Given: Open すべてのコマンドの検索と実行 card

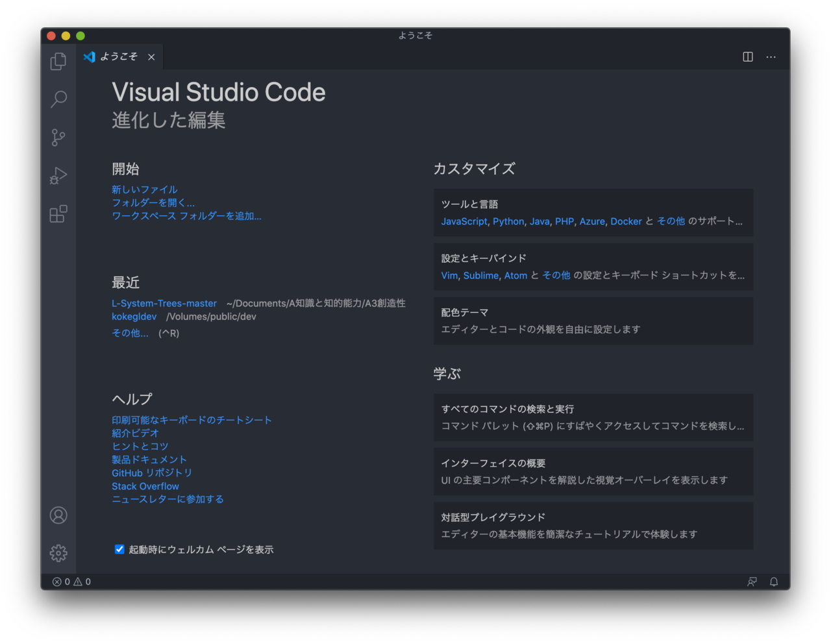Looking at the screenshot, I should [593, 417].
